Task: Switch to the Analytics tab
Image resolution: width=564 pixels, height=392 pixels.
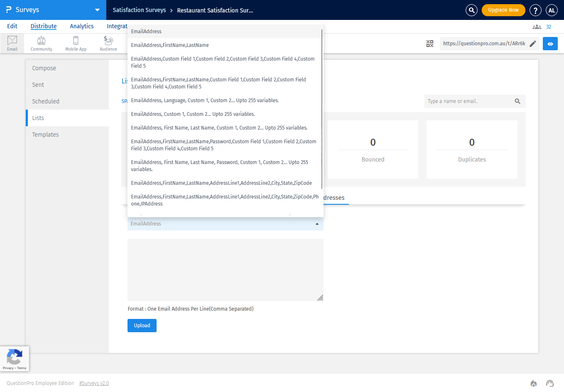Action: click(81, 26)
